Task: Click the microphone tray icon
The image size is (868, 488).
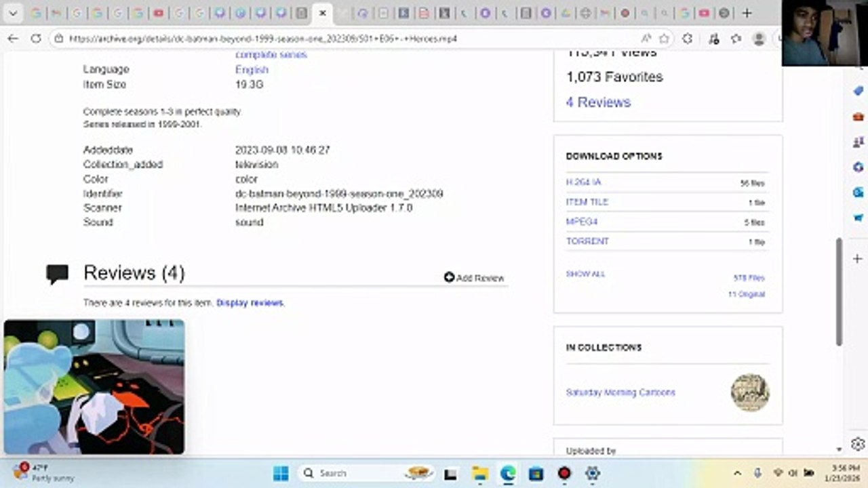Action: tap(758, 473)
